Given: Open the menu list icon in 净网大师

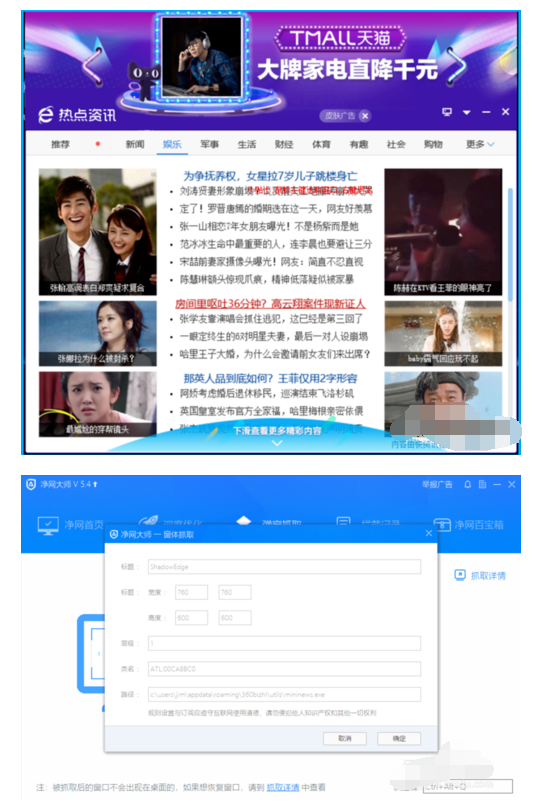Looking at the screenshot, I should (x=482, y=484).
